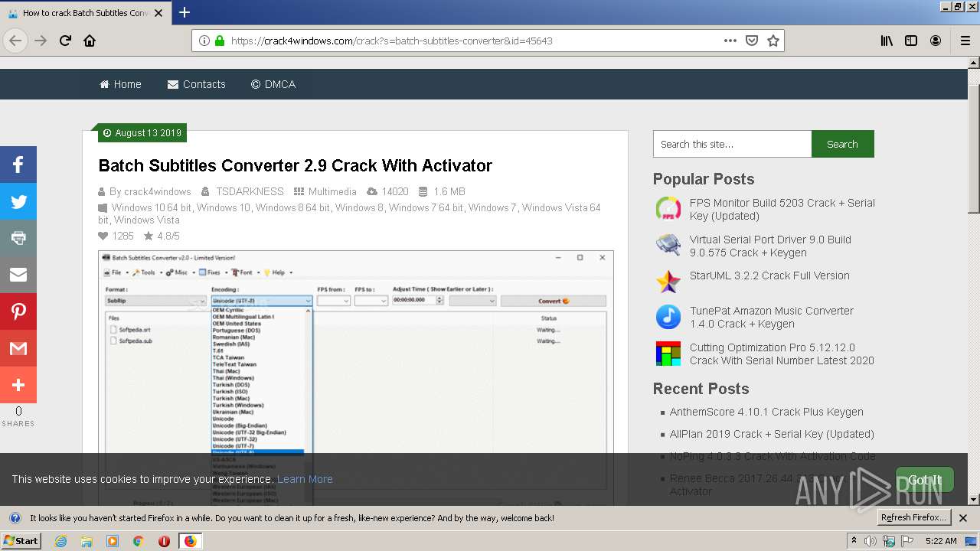Open the Home navigation item
Image resolution: width=980 pixels, height=551 pixels.
[x=120, y=84]
